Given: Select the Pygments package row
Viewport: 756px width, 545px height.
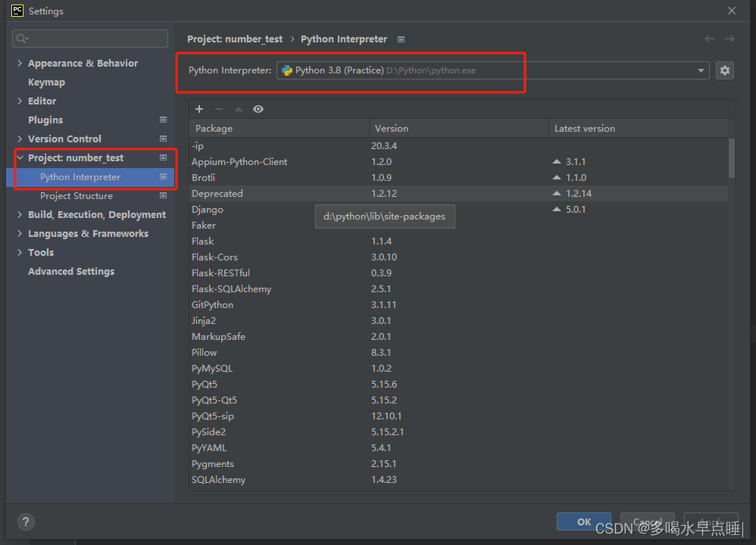Looking at the screenshot, I should point(458,463).
